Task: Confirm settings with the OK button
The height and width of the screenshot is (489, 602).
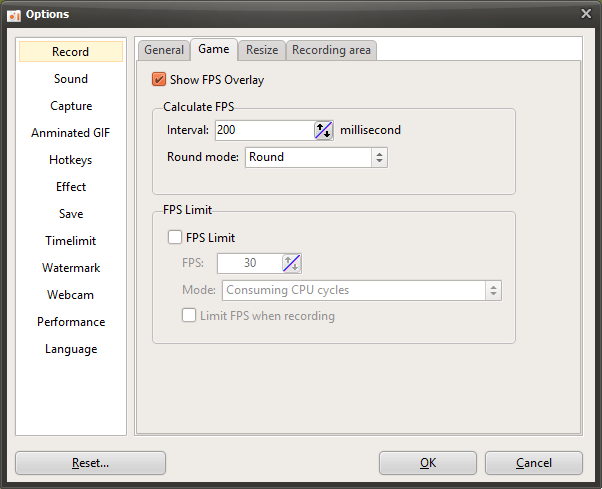Action: point(427,463)
